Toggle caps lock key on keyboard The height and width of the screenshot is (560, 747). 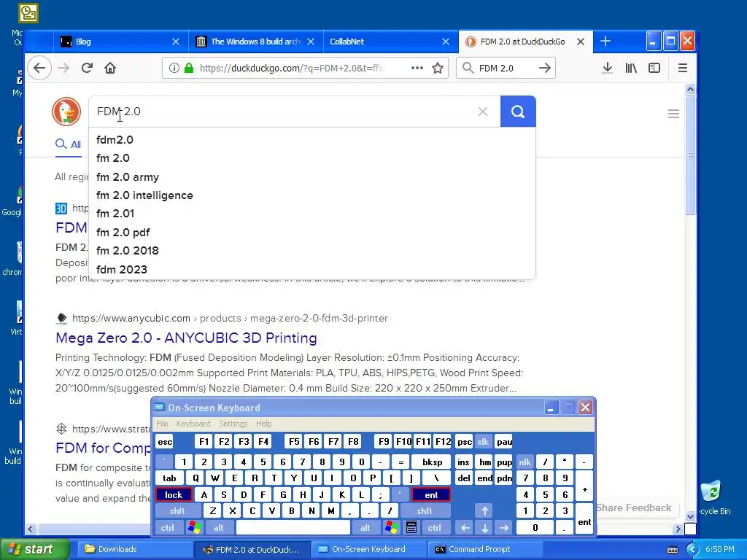[x=174, y=495]
